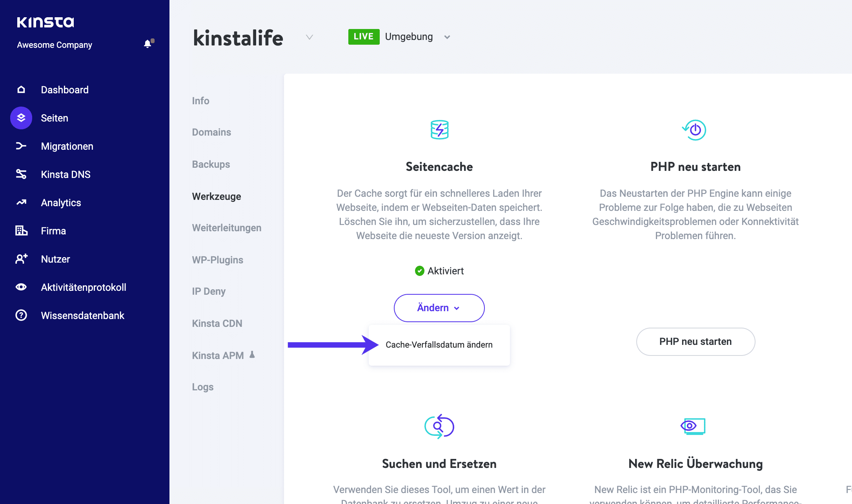Click the Firma building icon
Image resolution: width=852 pixels, height=504 pixels.
pyautogui.click(x=21, y=231)
